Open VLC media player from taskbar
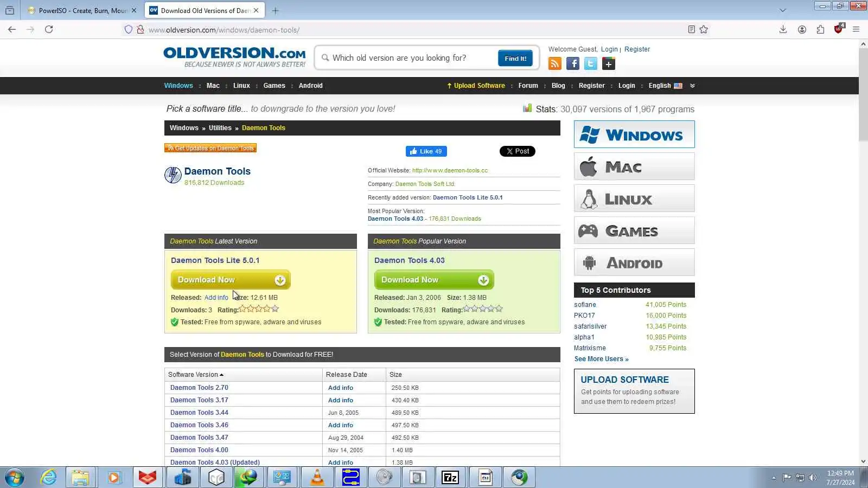This screenshot has width=868, height=488. (317, 478)
